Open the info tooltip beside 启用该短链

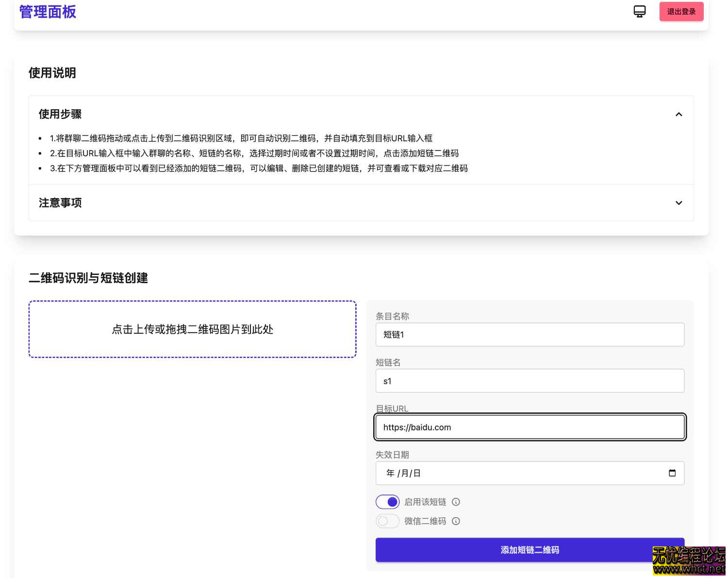click(456, 502)
